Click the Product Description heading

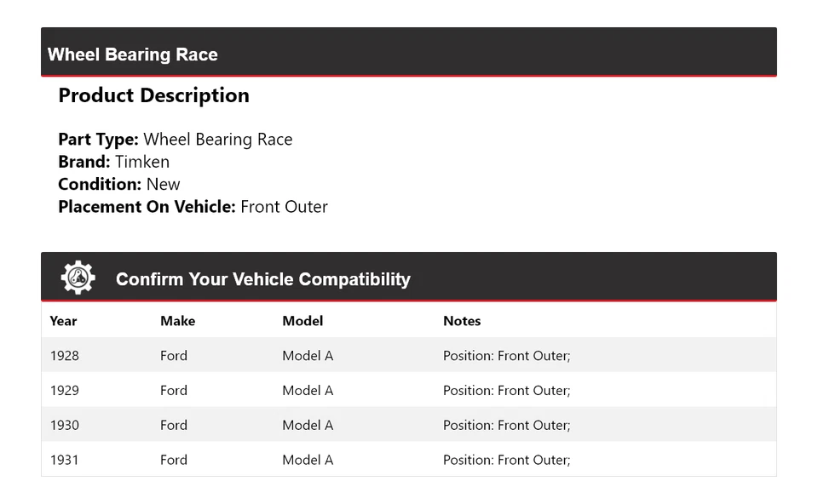(153, 95)
